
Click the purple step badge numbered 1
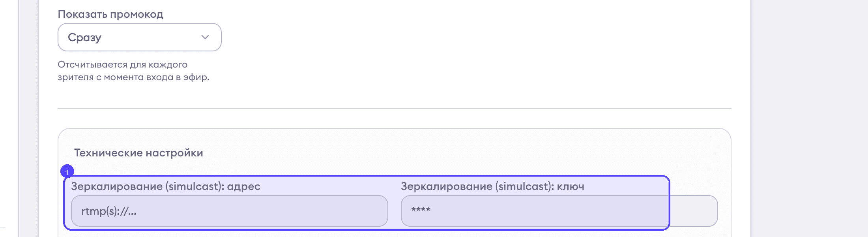tap(67, 172)
